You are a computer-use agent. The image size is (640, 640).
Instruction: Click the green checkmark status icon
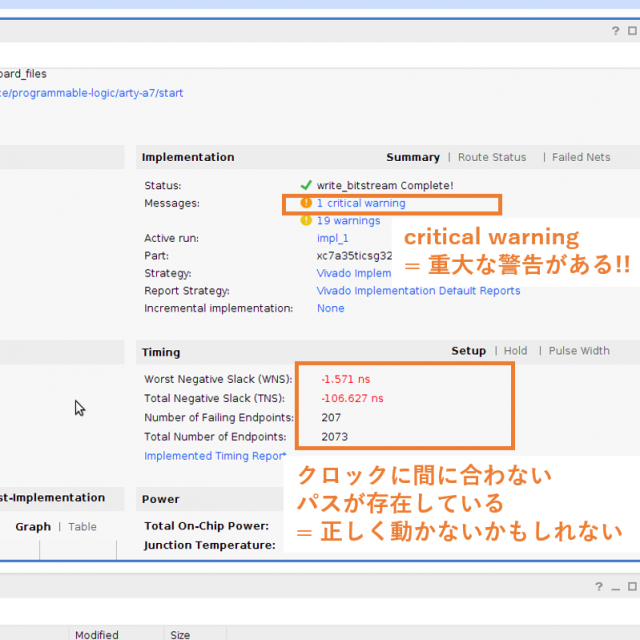(x=306, y=185)
